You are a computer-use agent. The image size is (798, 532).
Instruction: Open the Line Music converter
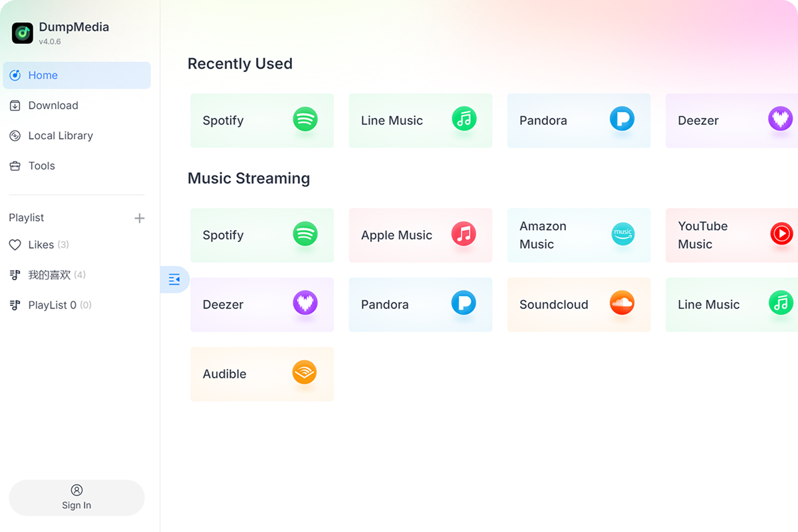(x=420, y=120)
